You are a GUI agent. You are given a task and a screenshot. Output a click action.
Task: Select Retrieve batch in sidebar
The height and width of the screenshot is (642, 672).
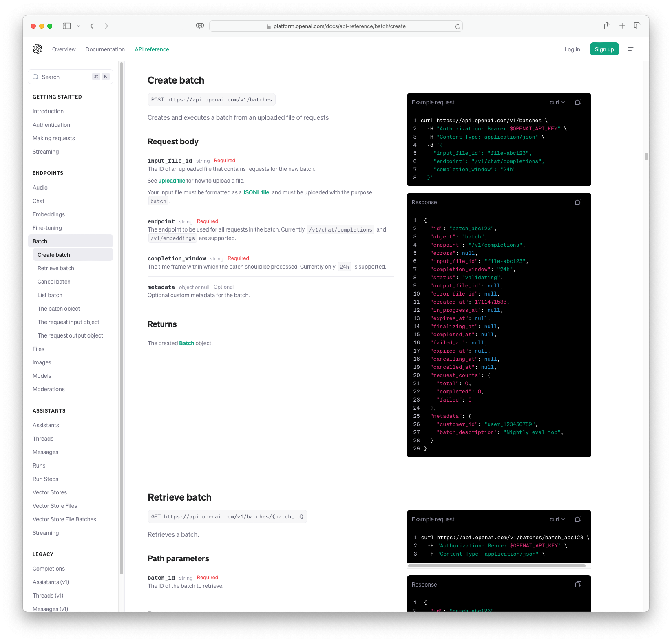coord(56,268)
